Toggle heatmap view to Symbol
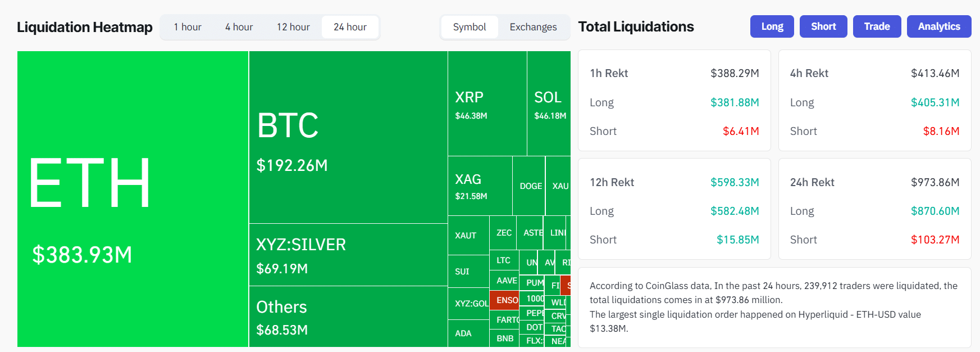The width and height of the screenshot is (980, 352). pos(470,27)
